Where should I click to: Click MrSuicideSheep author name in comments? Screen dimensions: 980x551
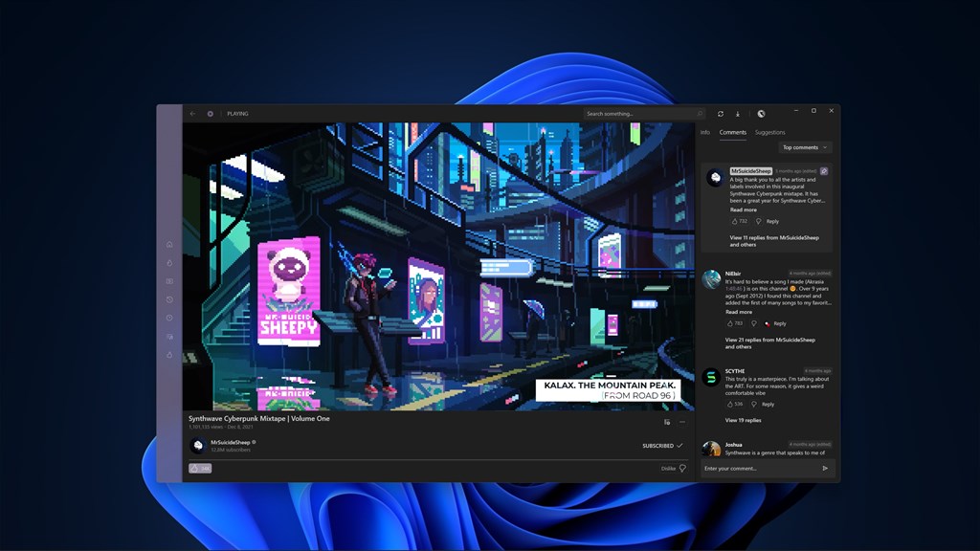point(750,171)
